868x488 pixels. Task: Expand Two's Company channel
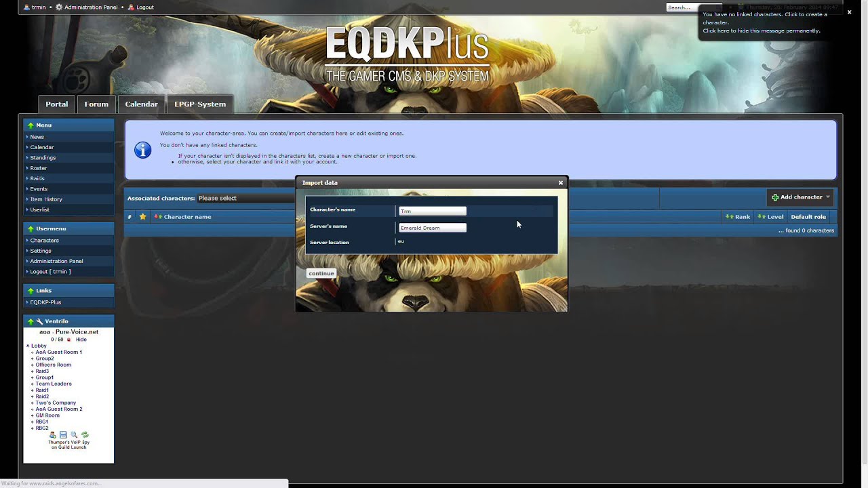tap(33, 403)
